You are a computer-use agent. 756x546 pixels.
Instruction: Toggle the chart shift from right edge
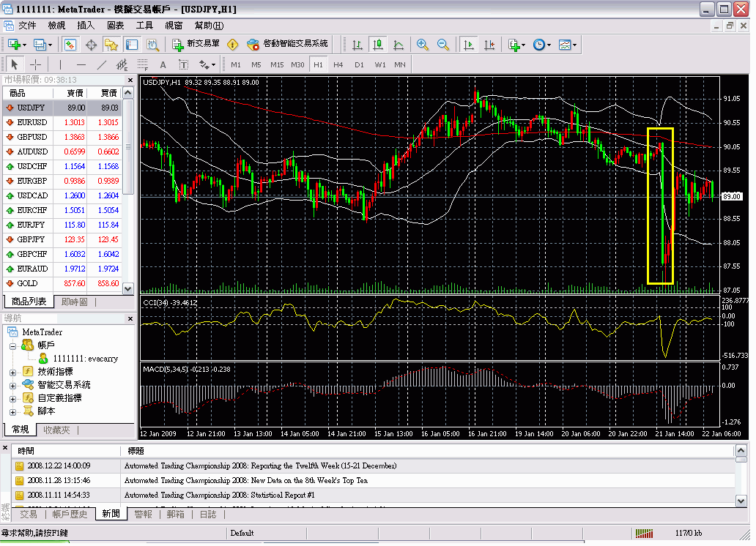(x=489, y=45)
